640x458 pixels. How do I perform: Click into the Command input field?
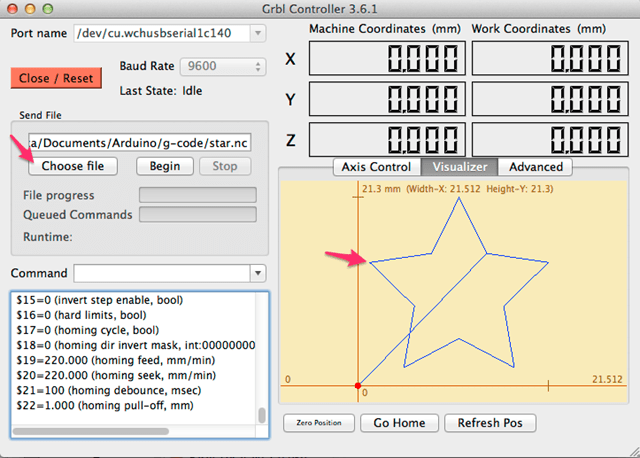coord(162,273)
